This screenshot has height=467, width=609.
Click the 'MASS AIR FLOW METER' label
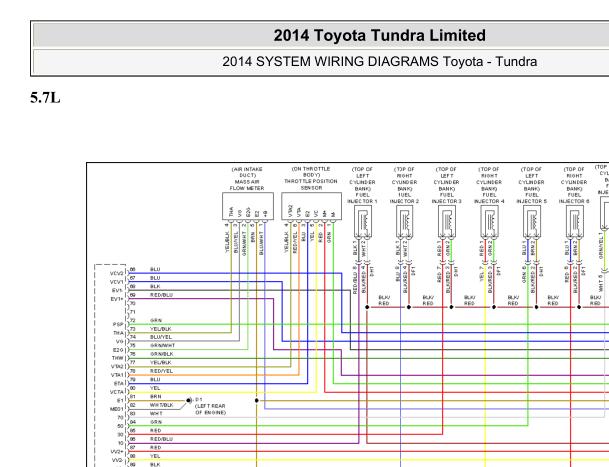click(247, 185)
